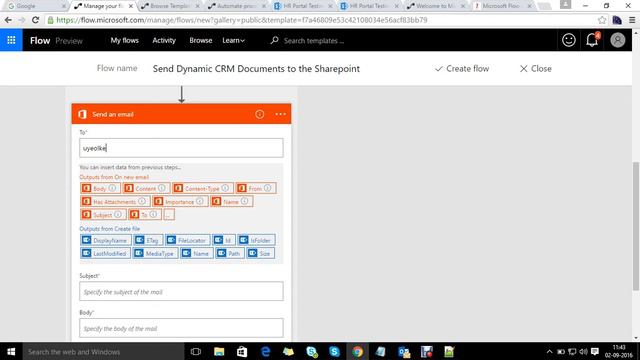The width and height of the screenshot is (640, 360).
Task: Click the info icon on Send an email header
Action: 260,114
